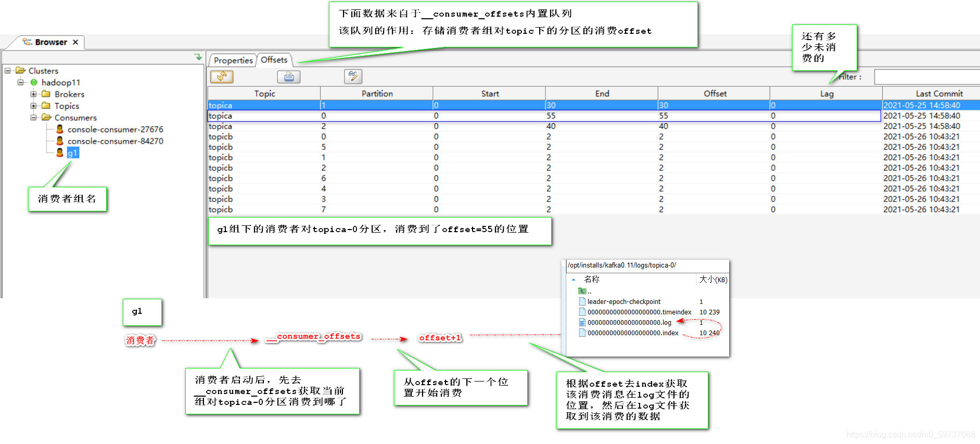Select the Brokers tree item label
980x444 pixels.
coord(69,94)
